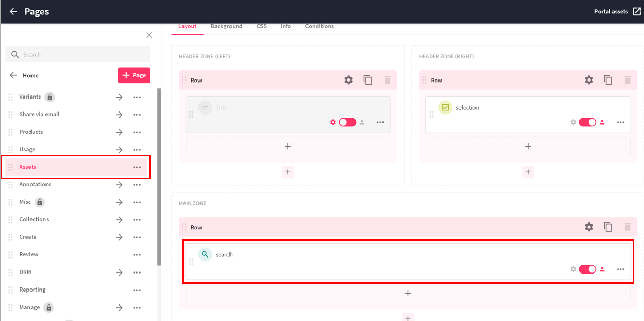This screenshot has width=644, height=321.
Task: Duplicate the main zone Row
Action: coord(608,227)
